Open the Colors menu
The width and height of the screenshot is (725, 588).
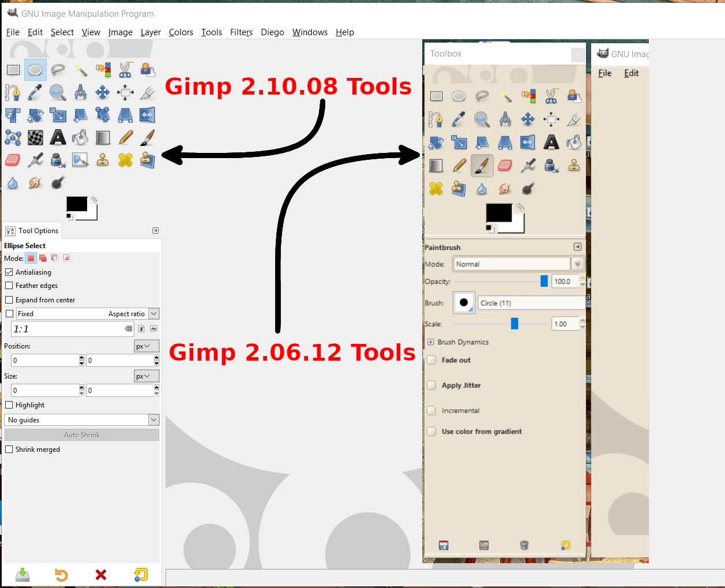click(181, 32)
